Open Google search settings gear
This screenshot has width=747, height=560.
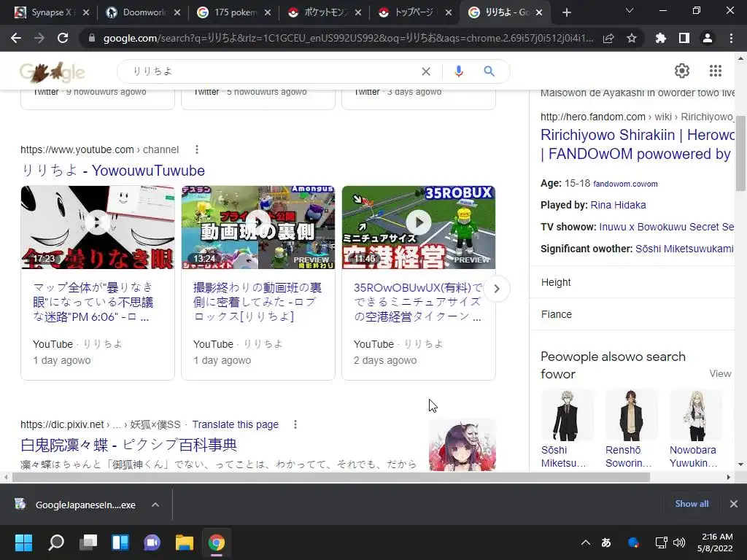pos(682,71)
